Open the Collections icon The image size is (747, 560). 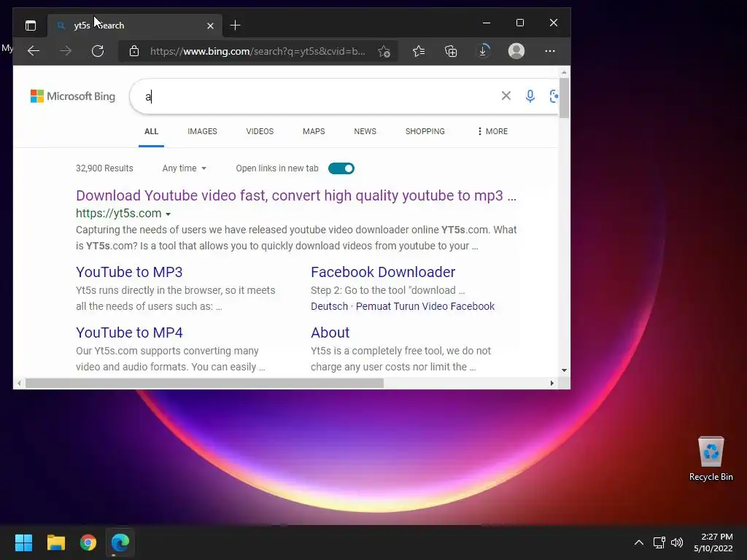pyautogui.click(x=451, y=51)
